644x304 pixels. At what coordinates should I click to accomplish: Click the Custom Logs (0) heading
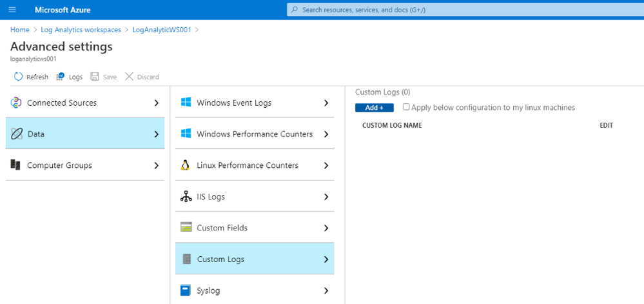pyautogui.click(x=382, y=92)
